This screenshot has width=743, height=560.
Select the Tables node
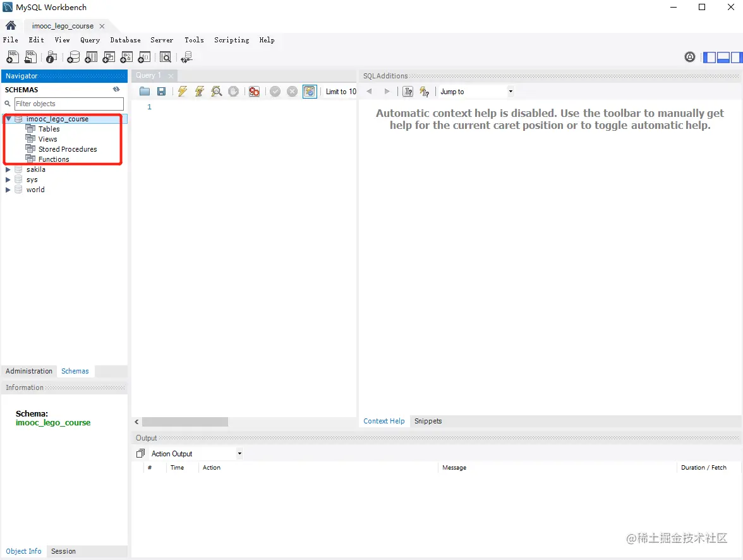pyautogui.click(x=49, y=129)
